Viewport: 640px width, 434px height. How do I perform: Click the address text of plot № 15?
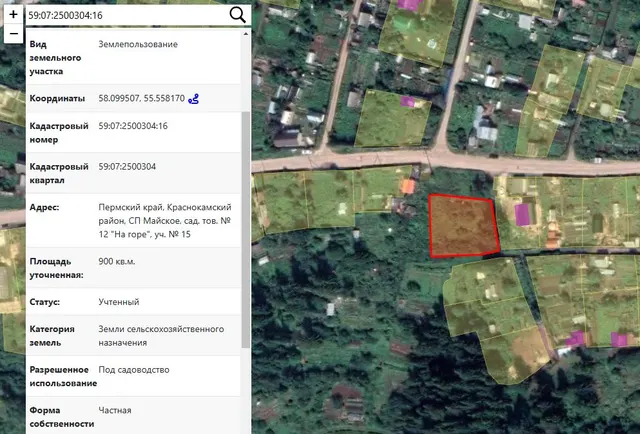coord(165,221)
